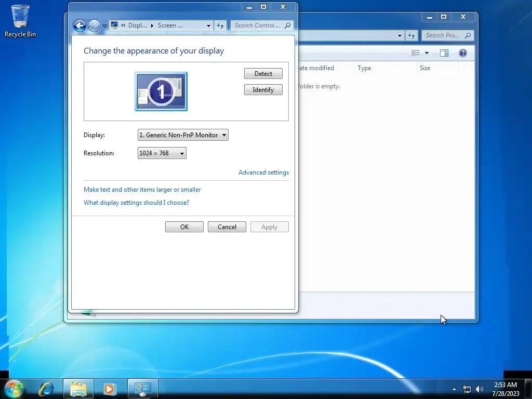The height and width of the screenshot is (399, 532).
Task: Click the Cancel button
Action: click(227, 227)
